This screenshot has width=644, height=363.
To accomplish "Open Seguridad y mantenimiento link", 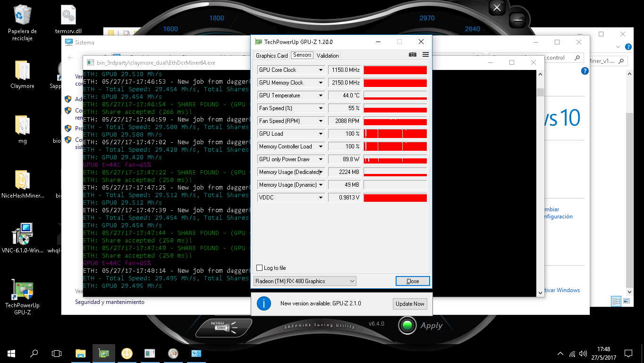I will tap(110, 302).
